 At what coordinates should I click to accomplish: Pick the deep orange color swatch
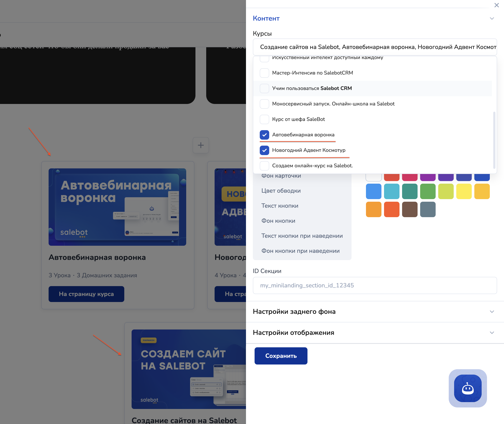click(391, 209)
